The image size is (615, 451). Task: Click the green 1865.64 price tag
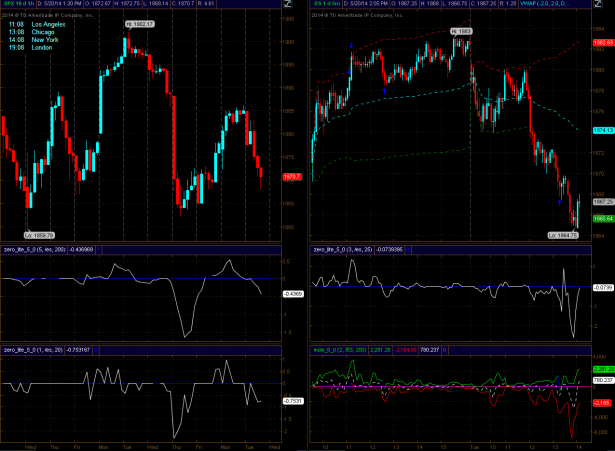click(x=603, y=218)
